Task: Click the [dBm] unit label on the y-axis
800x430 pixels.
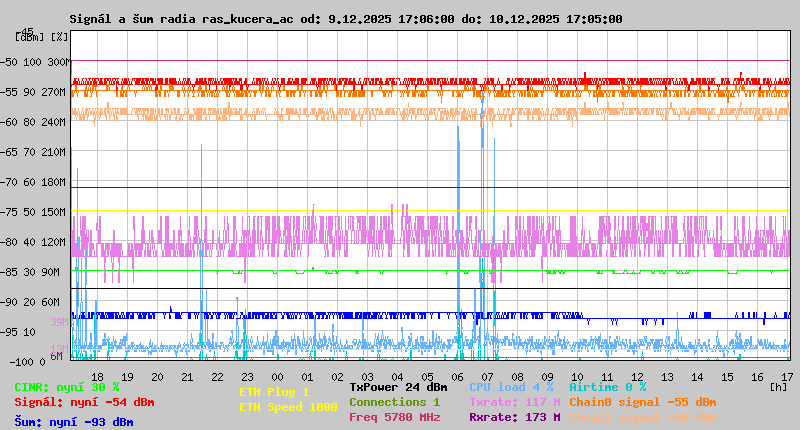Action: [26, 37]
